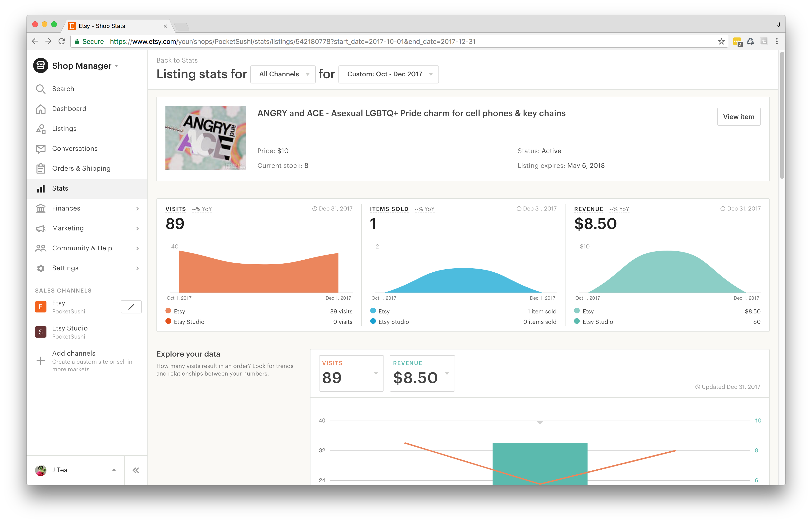Bookmark this page with the star icon
812x523 pixels.
click(x=721, y=41)
